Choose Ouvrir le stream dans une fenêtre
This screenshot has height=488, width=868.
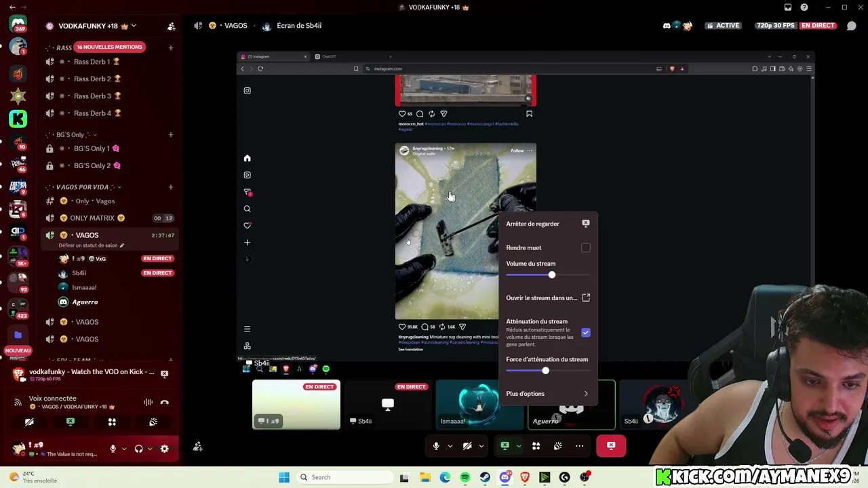548,298
